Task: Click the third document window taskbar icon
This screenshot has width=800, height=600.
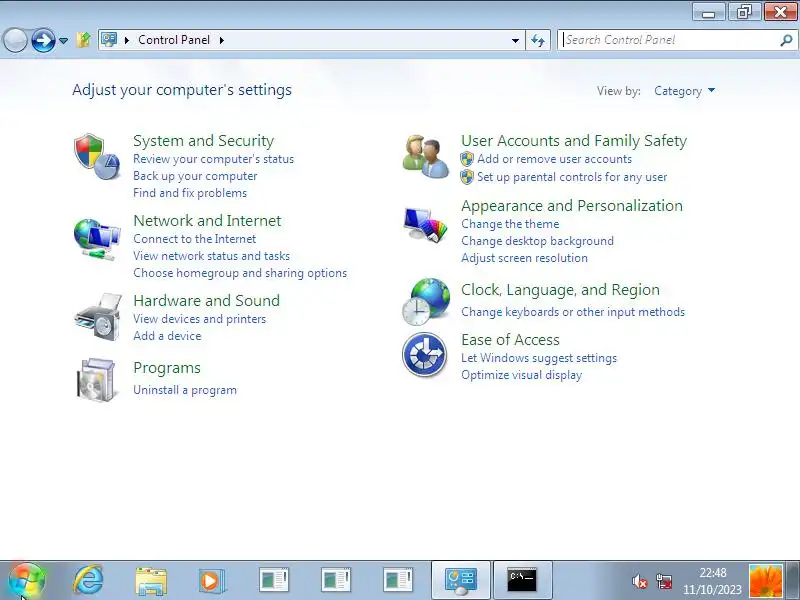Action: 398,581
